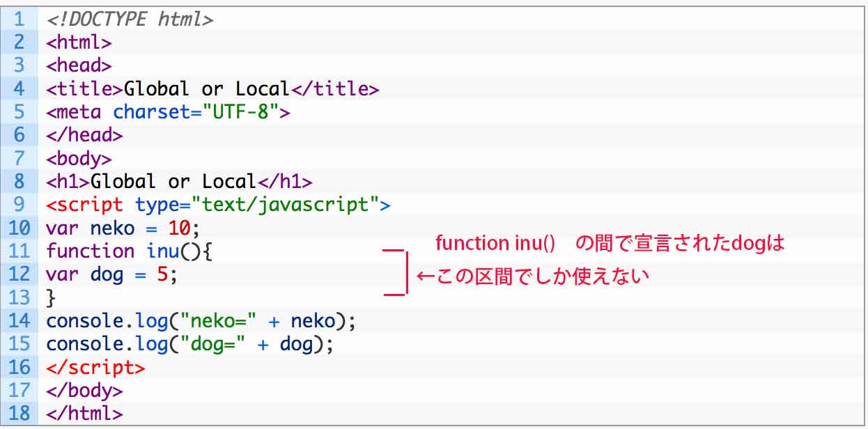Click the function inu() declaration in code
The width and height of the screenshot is (868, 429).
point(130,251)
